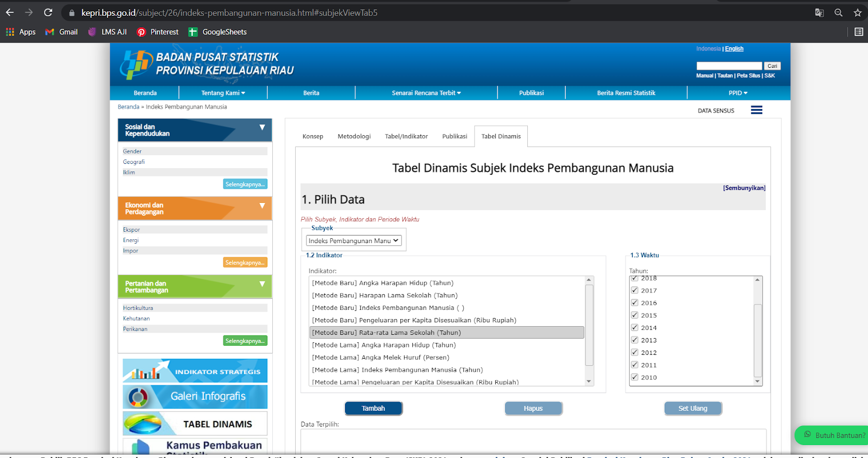Click the Sembunyikan link
This screenshot has width=868, height=458.
click(x=744, y=188)
